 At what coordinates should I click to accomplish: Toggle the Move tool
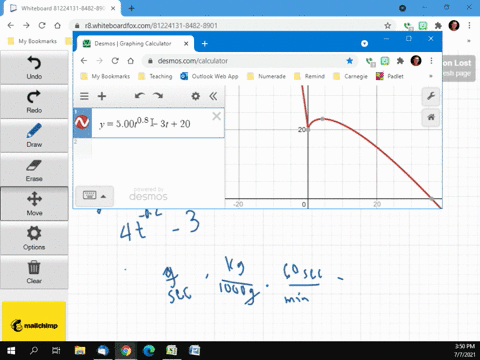(x=34, y=204)
